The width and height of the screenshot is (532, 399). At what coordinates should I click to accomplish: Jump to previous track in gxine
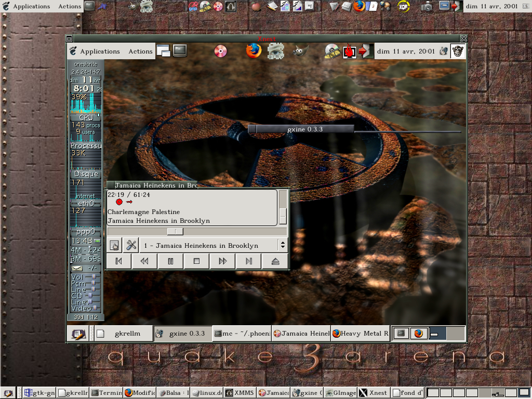point(118,261)
